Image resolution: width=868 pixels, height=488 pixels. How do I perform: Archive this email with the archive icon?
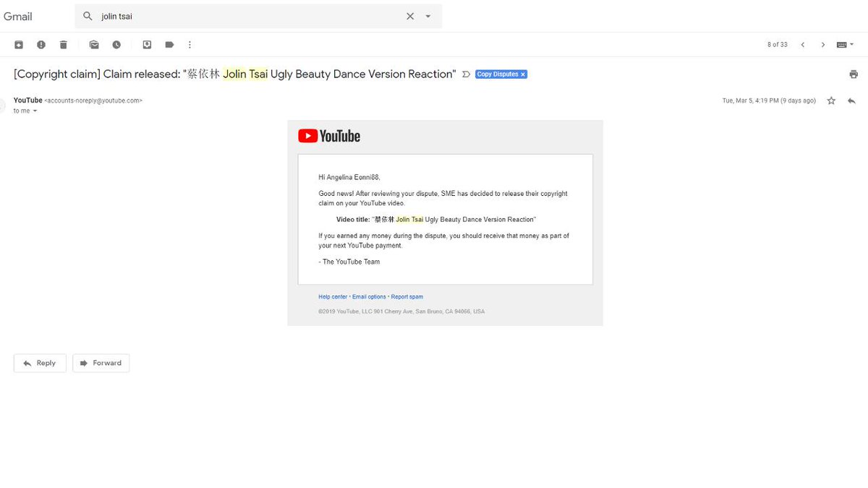[x=19, y=45]
